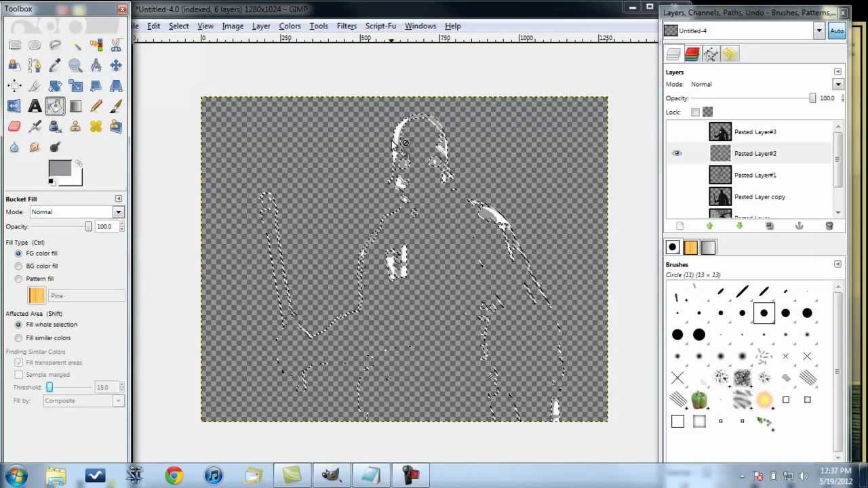Select the Pencil tool
This screenshot has width=868, height=488.
point(96,106)
